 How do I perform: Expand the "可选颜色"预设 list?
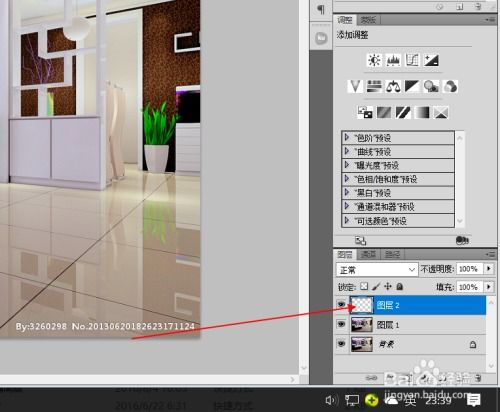coord(347,220)
